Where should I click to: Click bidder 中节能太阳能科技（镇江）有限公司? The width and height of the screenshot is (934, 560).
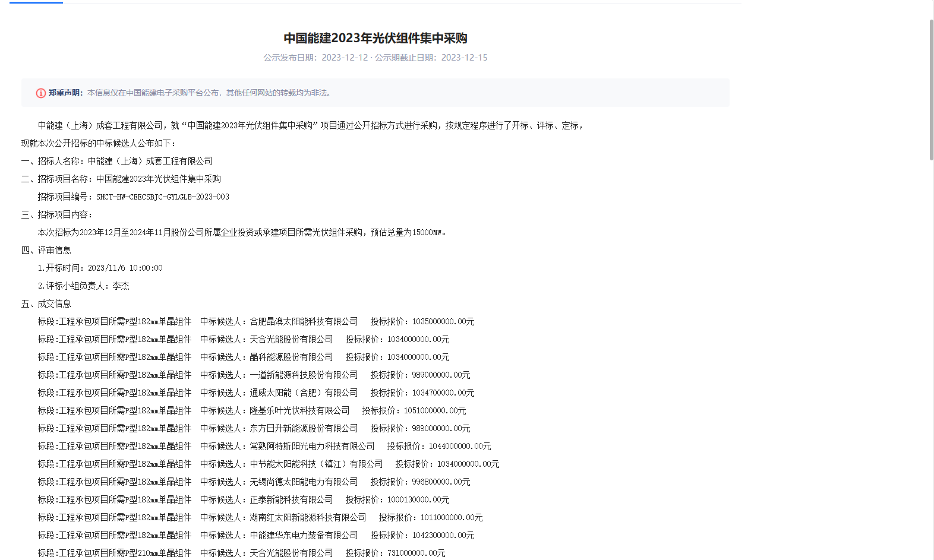[x=316, y=464]
